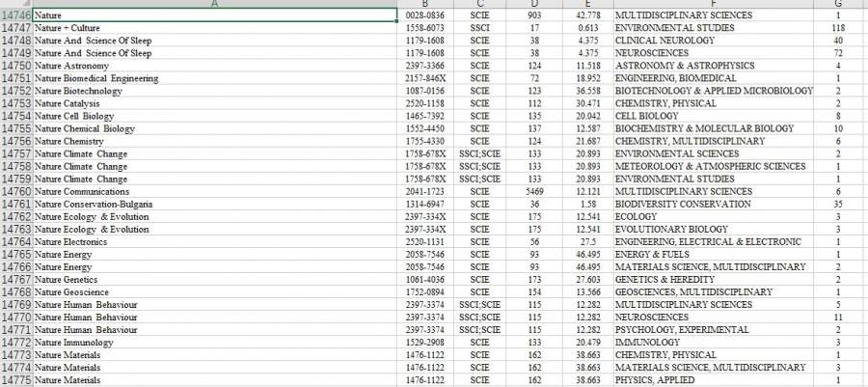This screenshot has height=387, width=868.
Task: Click category cell 'GENETICS & HEREDITY'
Action: click(714, 280)
